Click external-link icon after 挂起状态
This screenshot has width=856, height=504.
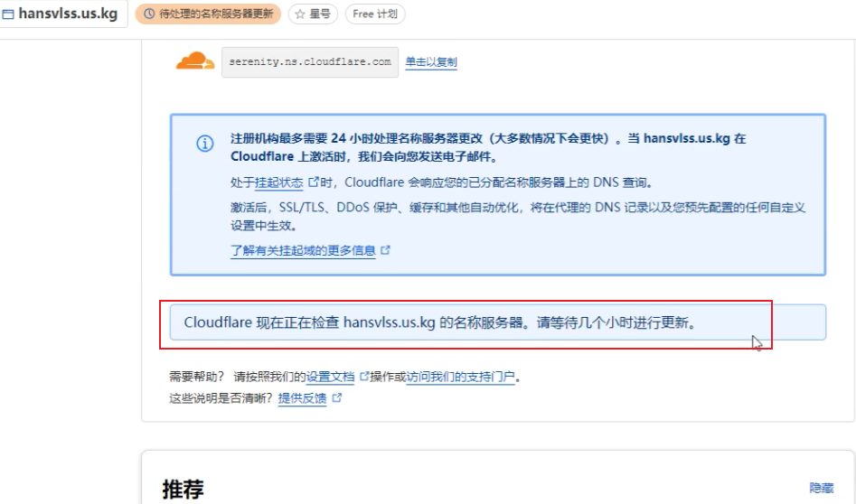pos(314,182)
